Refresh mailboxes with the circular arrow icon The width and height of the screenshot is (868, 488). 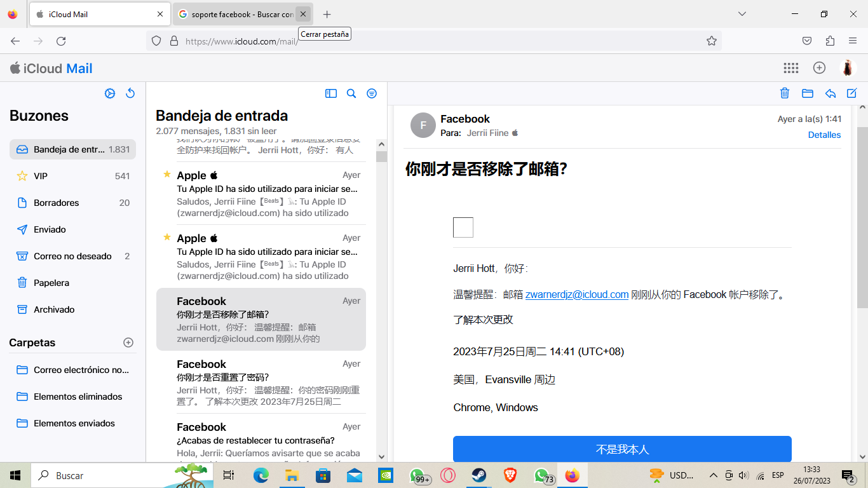click(130, 93)
